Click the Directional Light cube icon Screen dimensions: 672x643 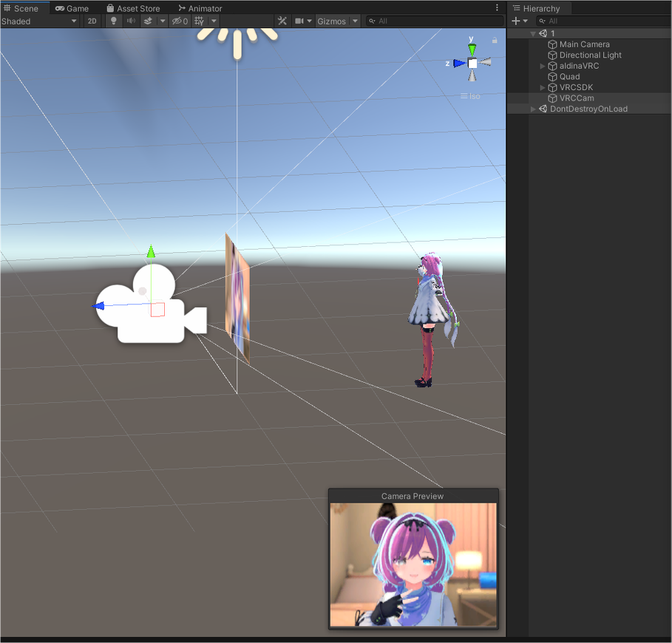(552, 55)
